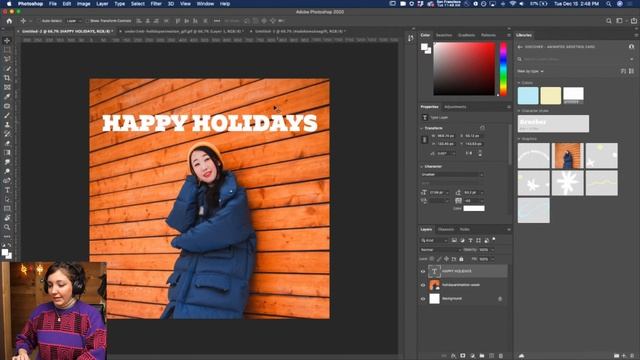Select the Eraser tool
The image size is (640, 360).
(x=7, y=143)
